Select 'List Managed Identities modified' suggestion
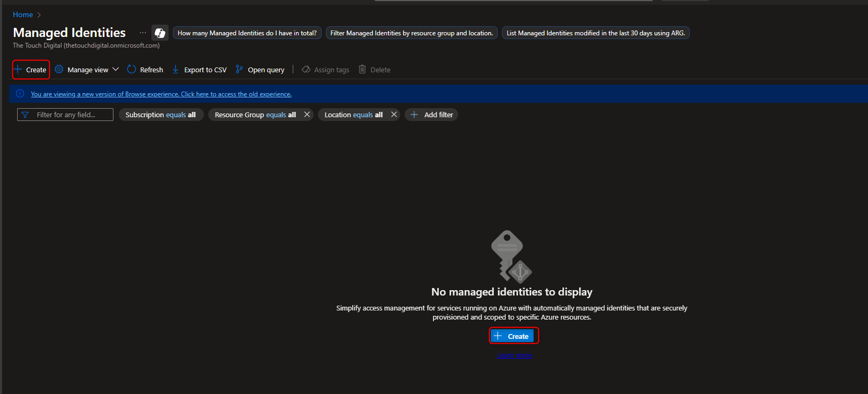This screenshot has height=394, width=868. pyautogui.click(x=596, y=33)
